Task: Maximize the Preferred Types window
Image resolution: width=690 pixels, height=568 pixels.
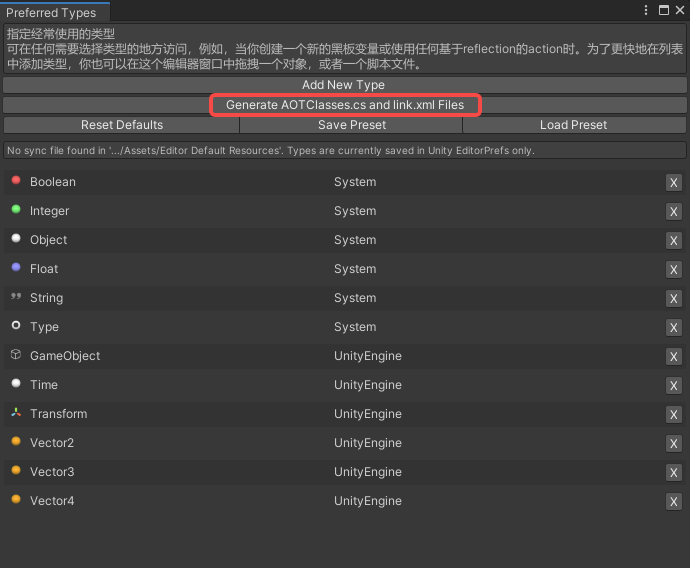Action: click(663, 10)
